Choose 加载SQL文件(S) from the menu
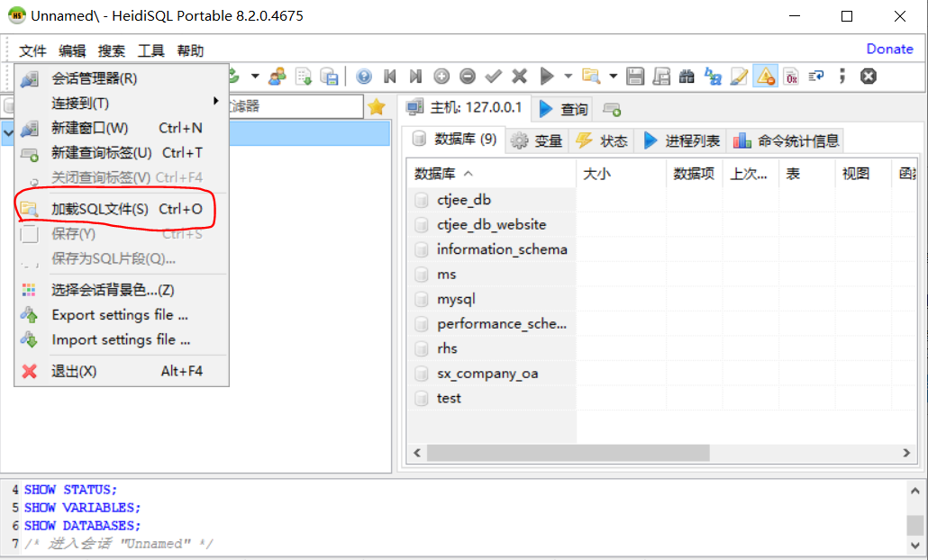Screen dimensions: 928x560 coord(122,209)
